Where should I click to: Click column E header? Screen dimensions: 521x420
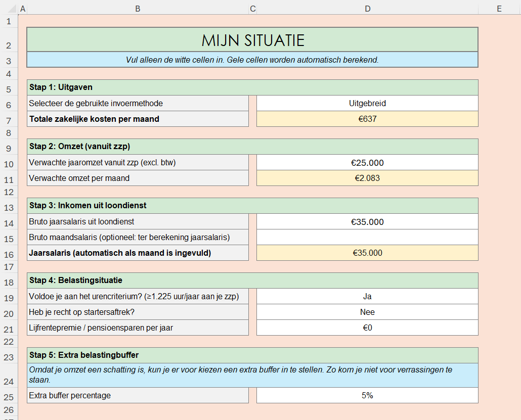(x=499, y=8)
